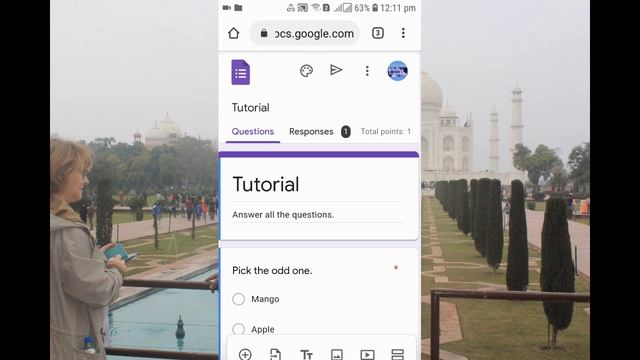640x360 pixels.
Task: Click the Add title and description icon
Action: pos(306,354)
